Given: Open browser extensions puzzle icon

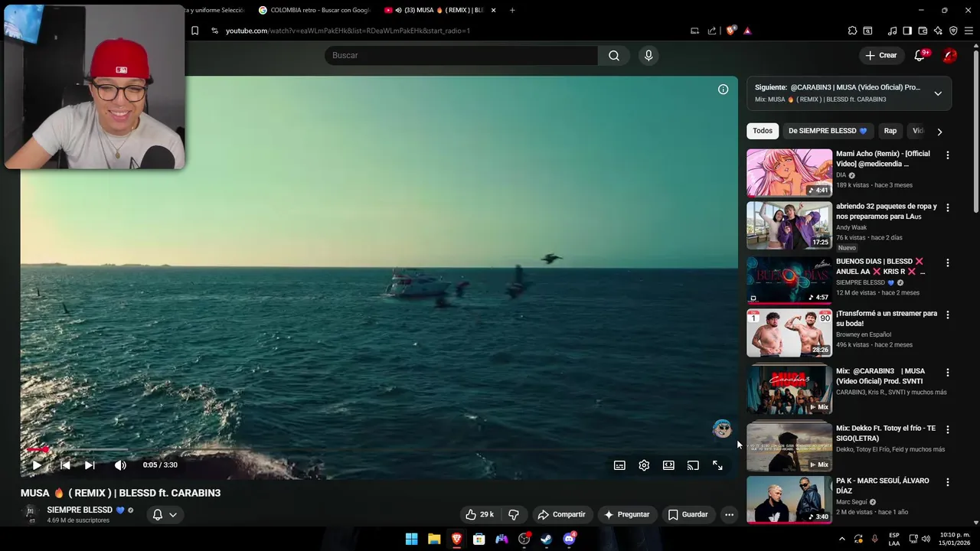Looking at the screenshot, I should [852, 31].
